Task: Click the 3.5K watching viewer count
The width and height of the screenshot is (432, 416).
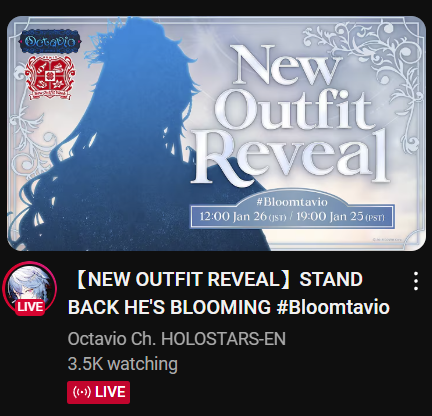Action: coord(123,364)
